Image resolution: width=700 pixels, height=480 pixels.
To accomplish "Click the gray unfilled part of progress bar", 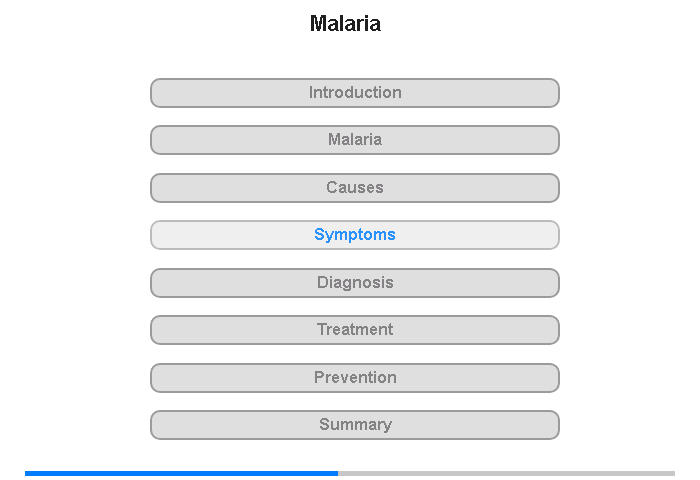I will [506, 473].
